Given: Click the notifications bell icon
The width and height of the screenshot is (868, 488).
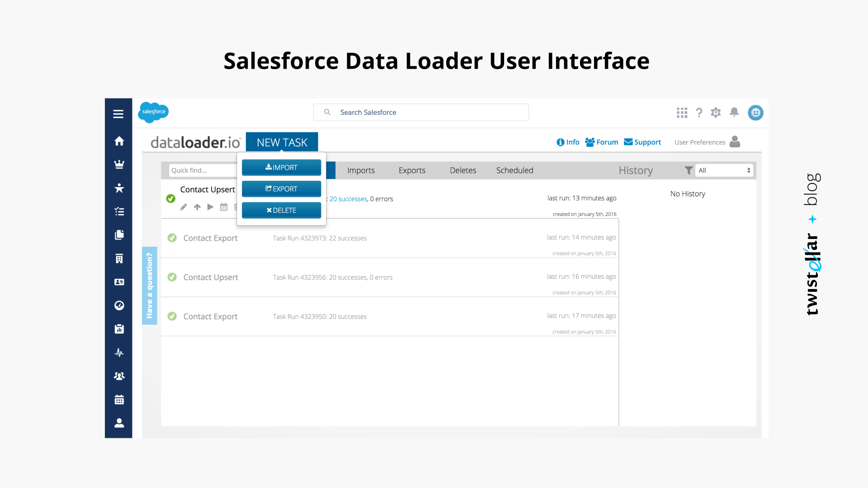Looking at the screenshot, I should [734, 113].
